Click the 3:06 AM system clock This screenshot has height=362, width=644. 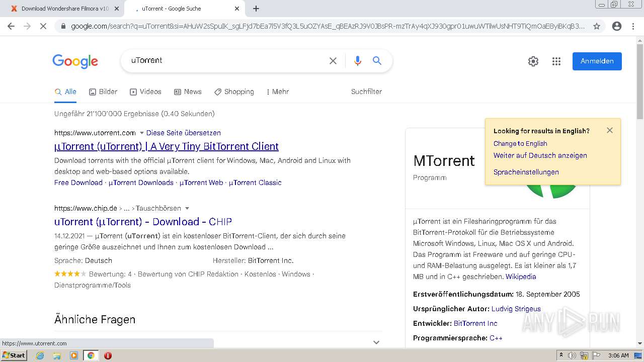coord(618,355)
